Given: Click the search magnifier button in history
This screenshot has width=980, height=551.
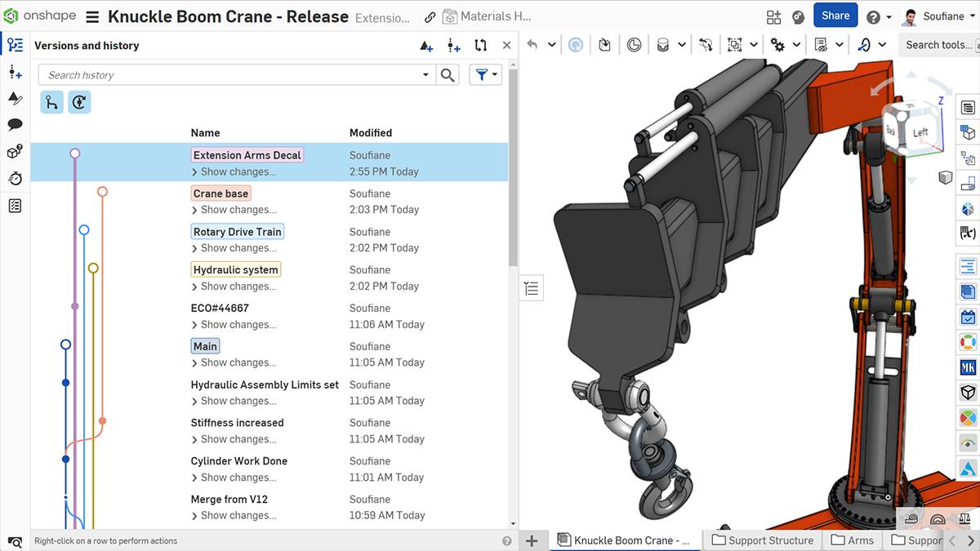Looking at the screenshot, I should tap(448, 75).
